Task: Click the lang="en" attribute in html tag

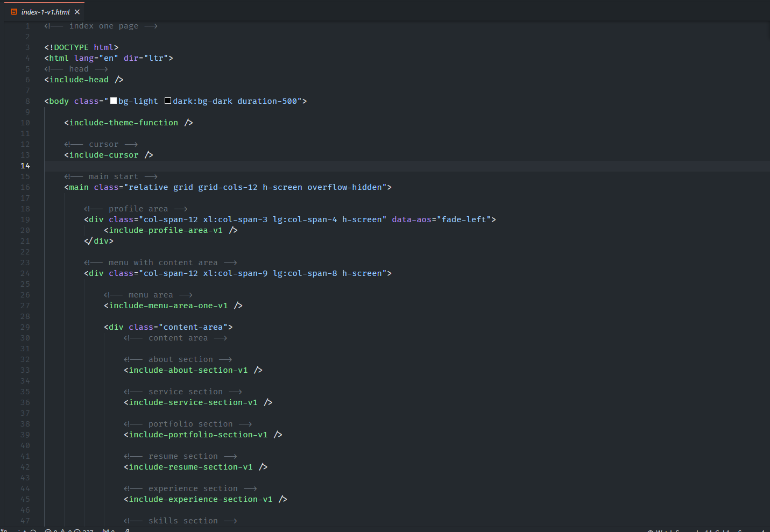Action: pos(96,58)
